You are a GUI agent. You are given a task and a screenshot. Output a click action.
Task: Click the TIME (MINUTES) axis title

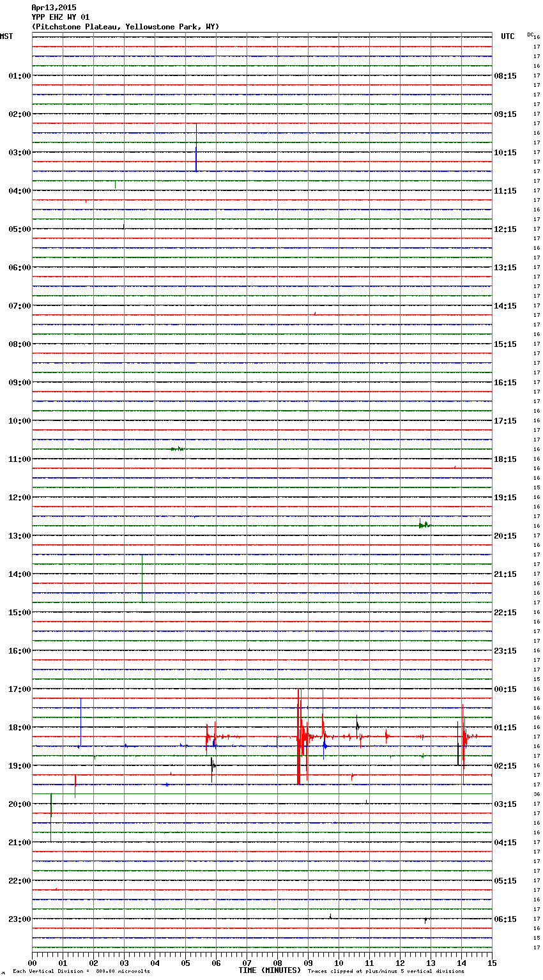pyautogui.click(x=270, y=970)
